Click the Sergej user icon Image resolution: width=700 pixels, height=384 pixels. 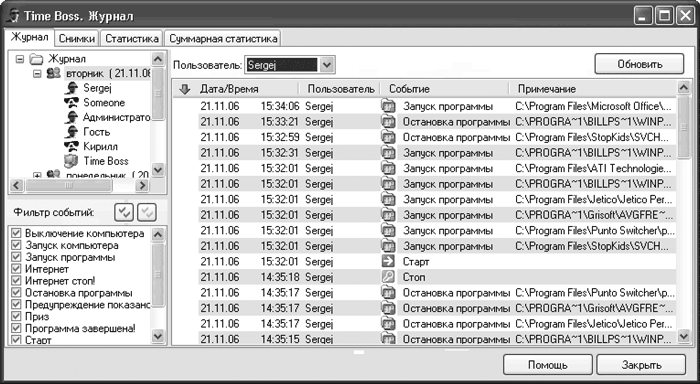pyautogui.click(x=71, y=88)
